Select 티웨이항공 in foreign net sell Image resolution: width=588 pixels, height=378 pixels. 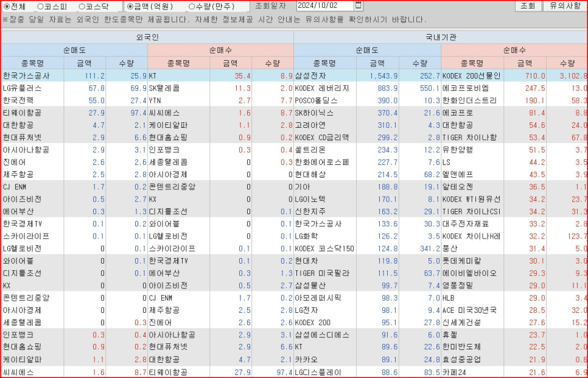74,113
